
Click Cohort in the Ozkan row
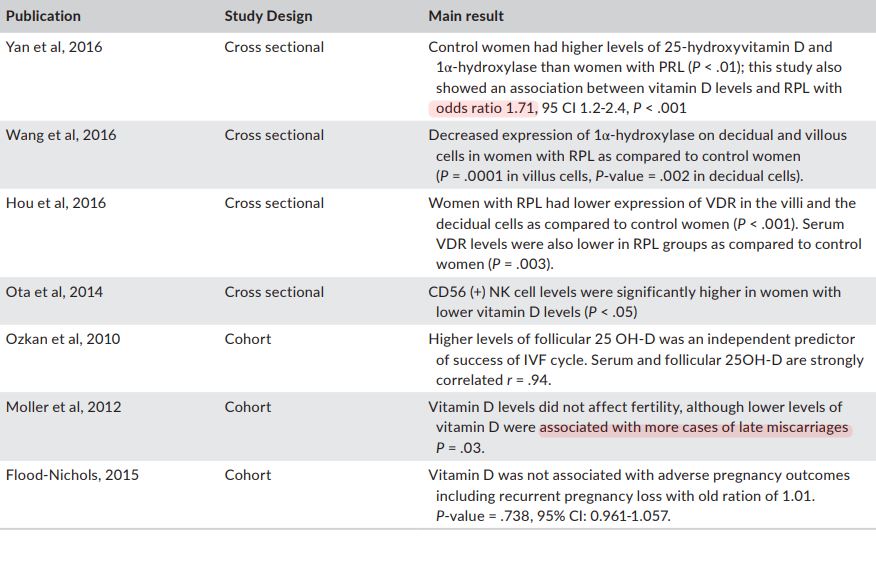click(x=247, y=339)
